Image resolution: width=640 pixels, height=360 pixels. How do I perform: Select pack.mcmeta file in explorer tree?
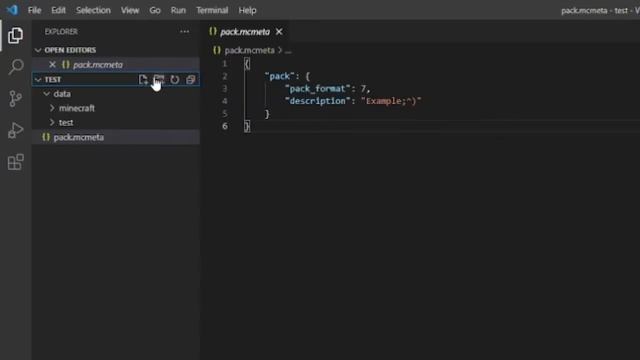(116, 137)
